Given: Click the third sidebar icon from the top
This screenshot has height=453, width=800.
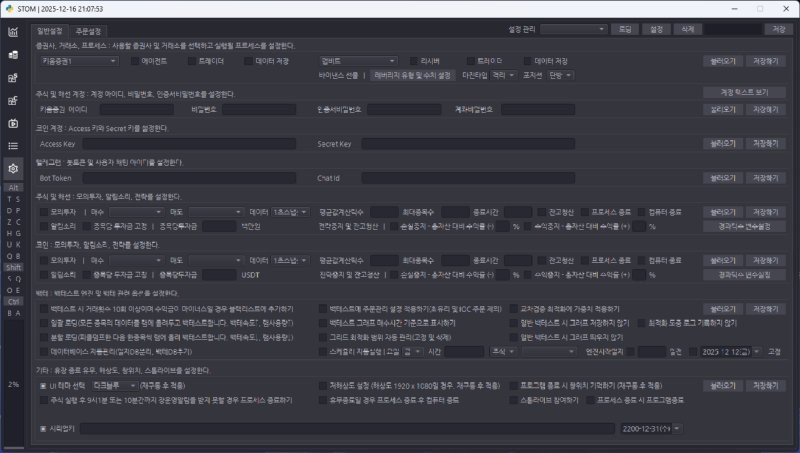Looking at the screenshot, I should (13, 77).
